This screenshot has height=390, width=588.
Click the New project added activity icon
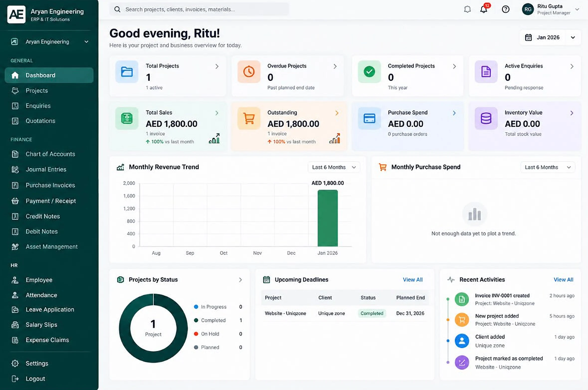tap(462, 320)
